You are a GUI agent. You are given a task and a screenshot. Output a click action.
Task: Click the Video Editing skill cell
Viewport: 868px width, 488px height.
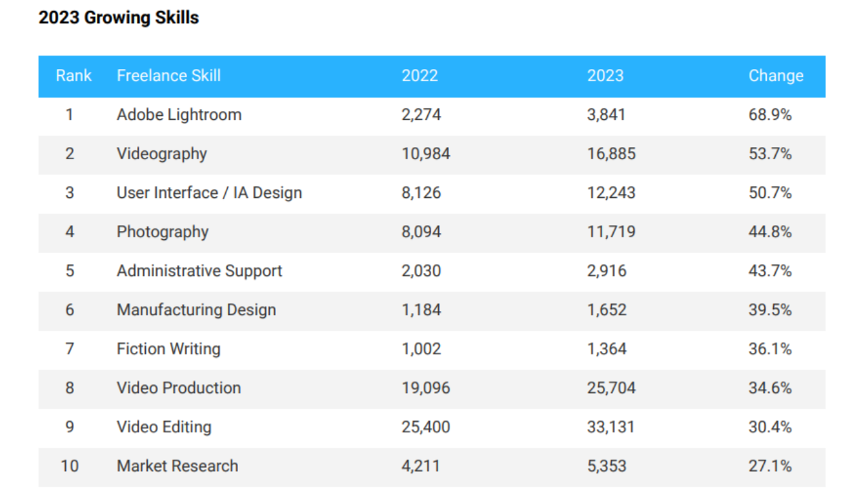164,427
